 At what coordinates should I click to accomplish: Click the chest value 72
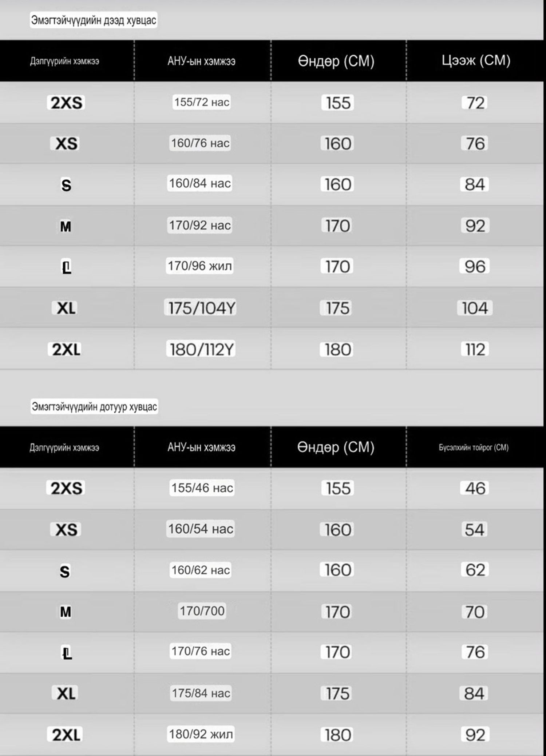(475, 103)
